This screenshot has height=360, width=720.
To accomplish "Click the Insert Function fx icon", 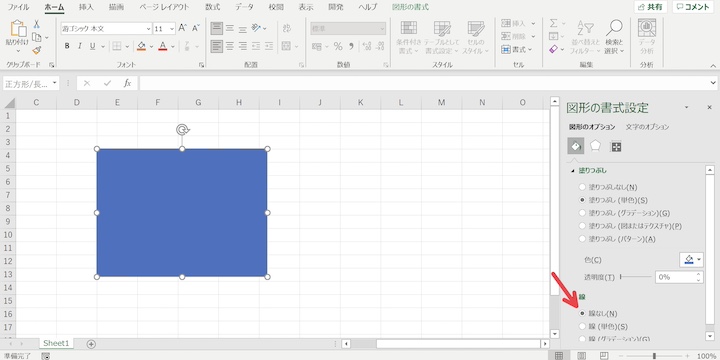I will [128, 83].
